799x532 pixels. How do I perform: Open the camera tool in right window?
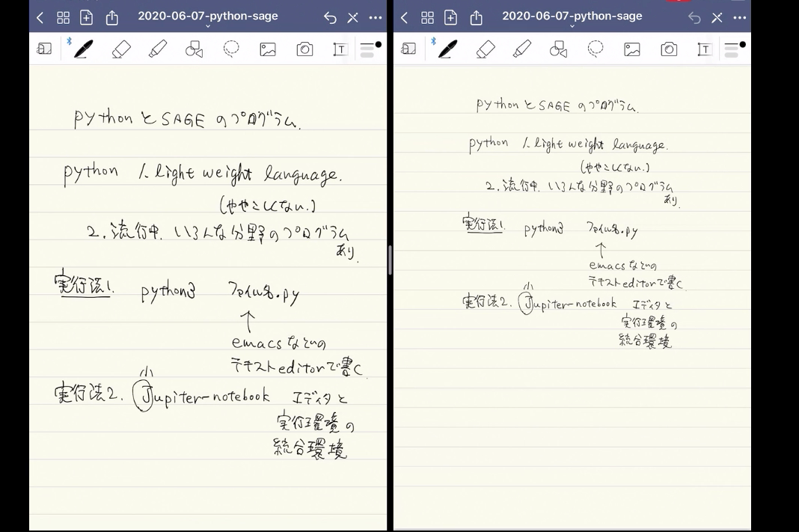(669, 49)
